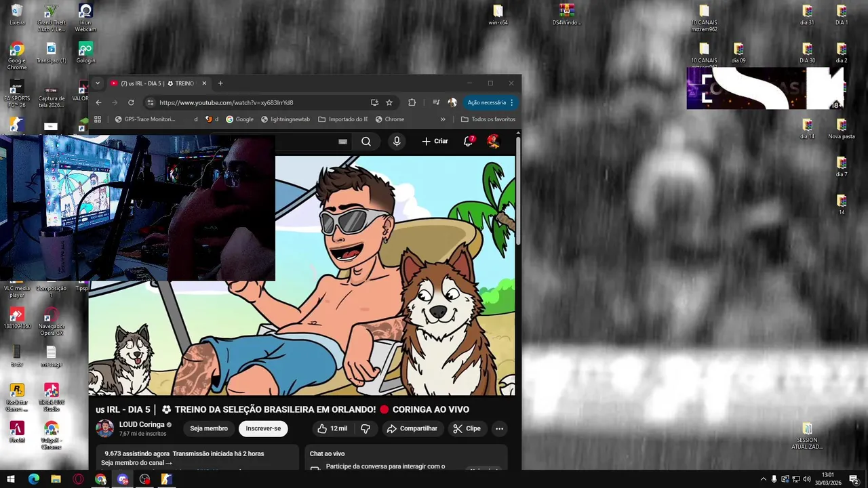Open a new Chrome tab
This screenshot has width=868, height=488.
(x=220, y=83)
